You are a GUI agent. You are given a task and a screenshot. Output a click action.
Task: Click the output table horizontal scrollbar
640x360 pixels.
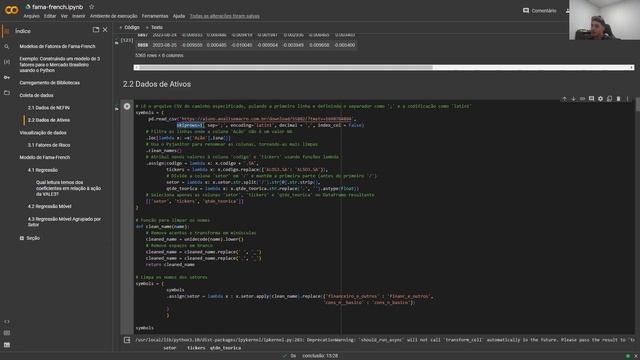tap(384, 67)
